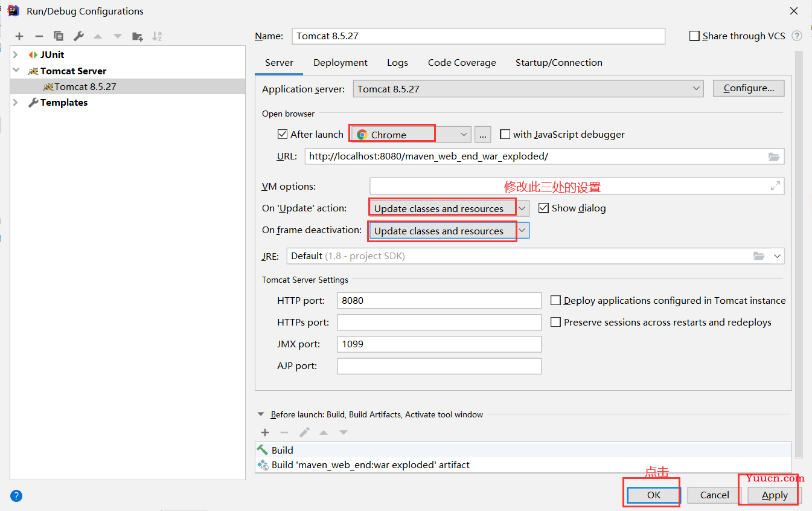Browse JRE folder icon
This screenshot has width=812, height=511.
759,256
